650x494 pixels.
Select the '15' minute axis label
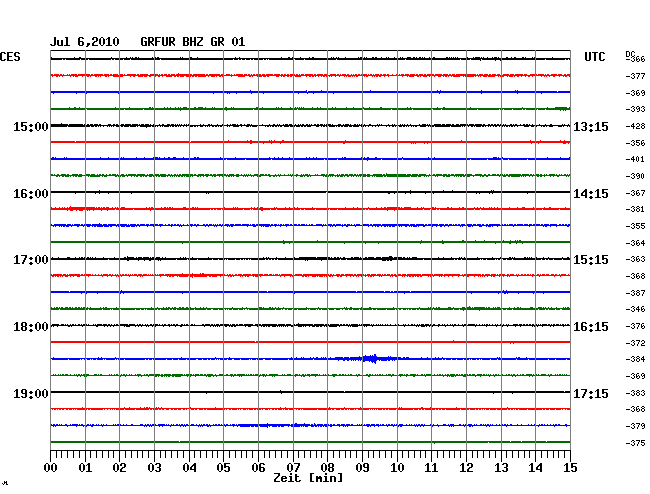570,468
